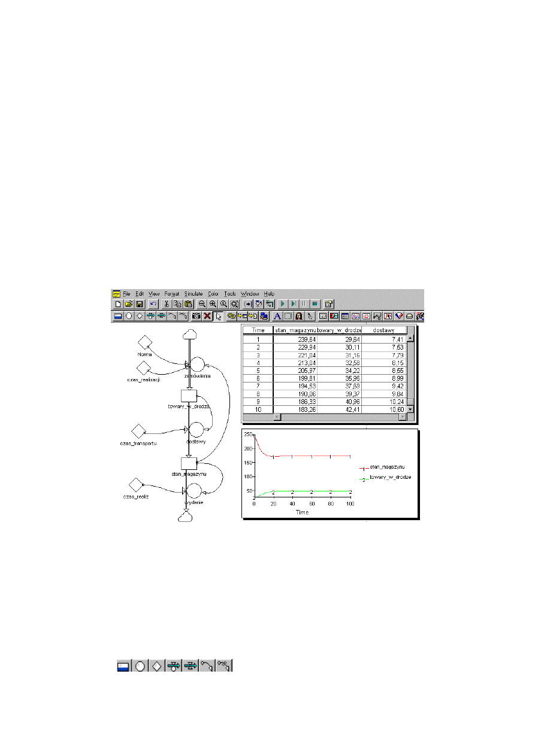Viewport: 535px width, 756px height.
Task: Select the camera snapshot tool
Action: (196, 316)
